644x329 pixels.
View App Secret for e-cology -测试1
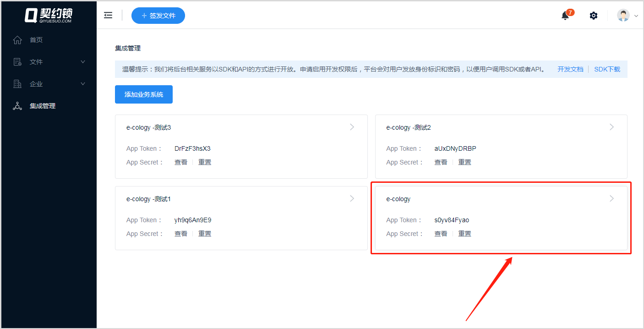click(x=181, y=234)
